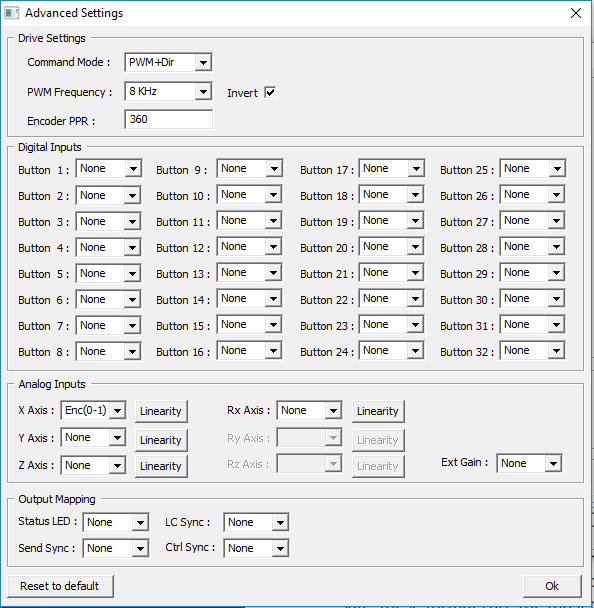Open the Ext Gain dropdown
594x608 pixels.
[529, 463]
